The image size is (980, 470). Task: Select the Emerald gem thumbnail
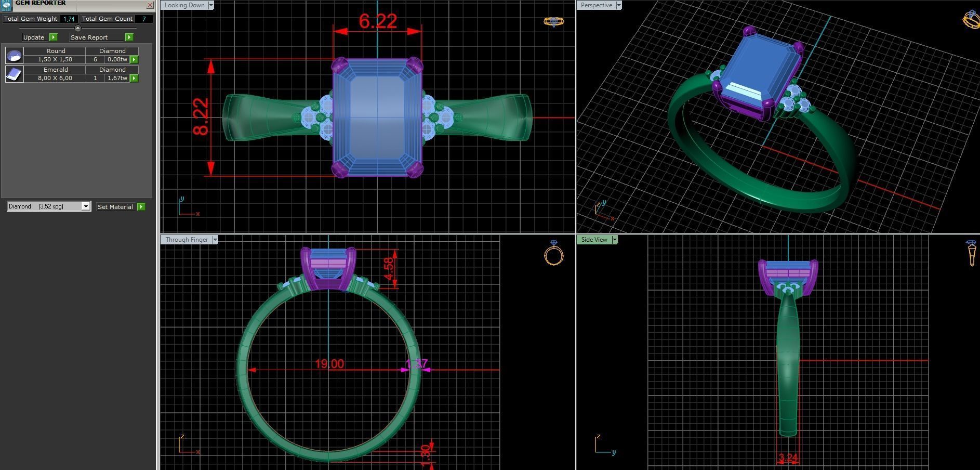[x=14, y=74]
